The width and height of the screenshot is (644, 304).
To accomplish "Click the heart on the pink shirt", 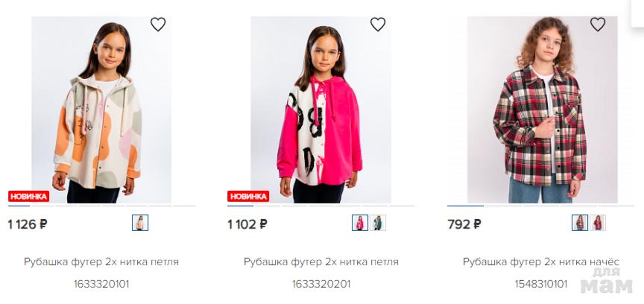I will click(x=378, y=25).
